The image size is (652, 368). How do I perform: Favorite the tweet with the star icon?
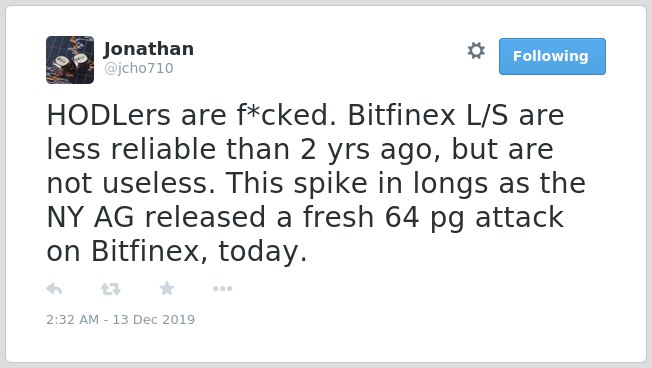[167, 288]
